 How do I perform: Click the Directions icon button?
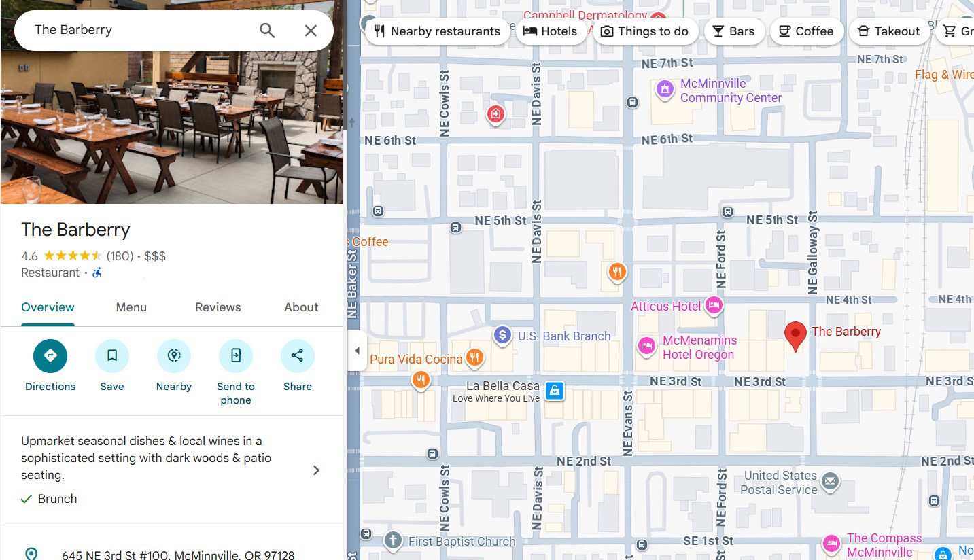tap(50, 355)
